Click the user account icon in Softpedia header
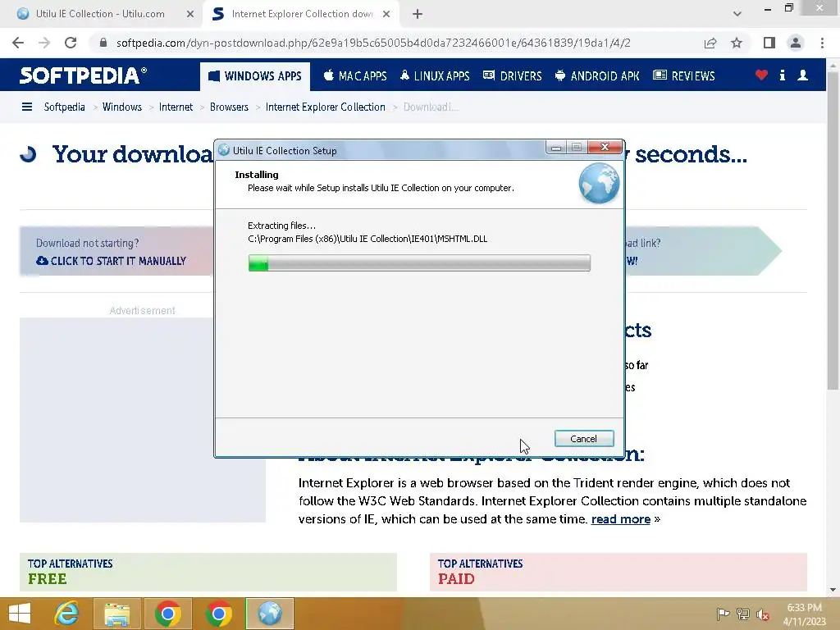Screen dimensions: 840x630 pyautogui.click(x=802, y=75)
